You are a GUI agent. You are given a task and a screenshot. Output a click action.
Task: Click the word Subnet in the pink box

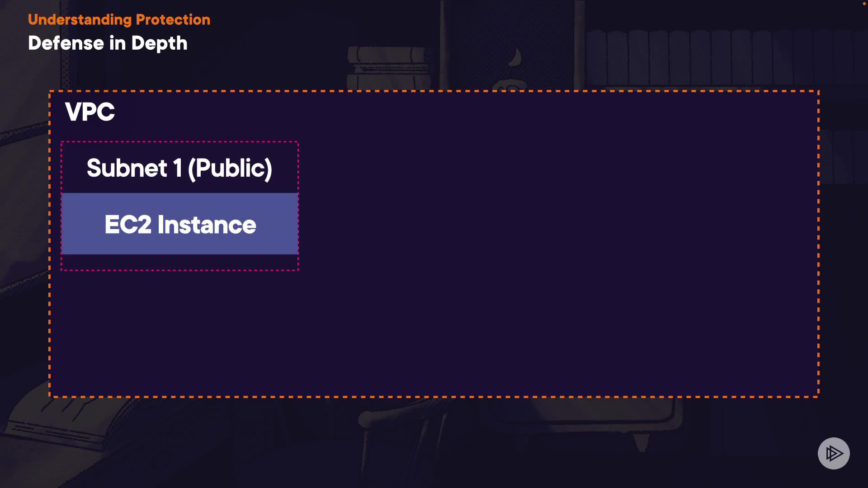(x=127, y=168)
